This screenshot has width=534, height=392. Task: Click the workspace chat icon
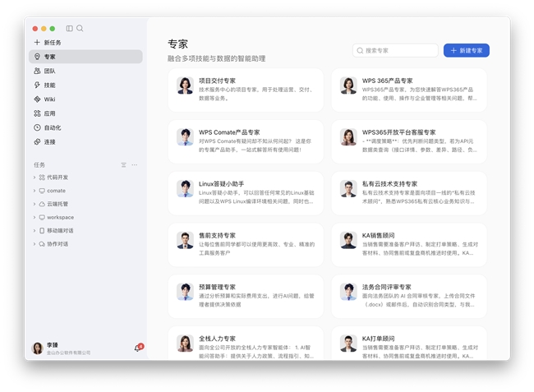click(x=42, y=217)
